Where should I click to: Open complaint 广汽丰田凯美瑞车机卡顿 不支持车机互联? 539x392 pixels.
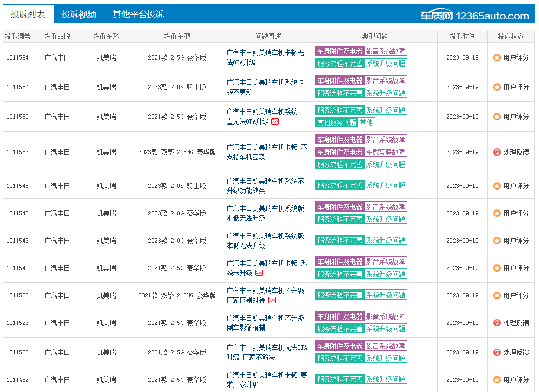click(267, 152)
